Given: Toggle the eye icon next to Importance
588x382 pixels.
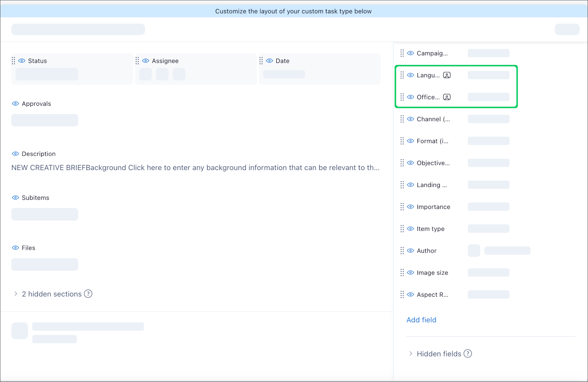Looking at the screenshot, I should click(410, 207).
